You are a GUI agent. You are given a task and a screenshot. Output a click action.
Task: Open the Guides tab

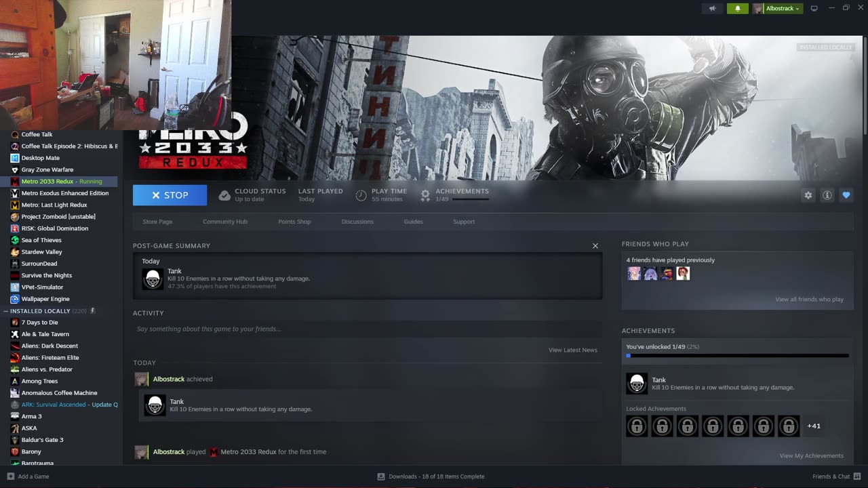click(x=413, y=222)
